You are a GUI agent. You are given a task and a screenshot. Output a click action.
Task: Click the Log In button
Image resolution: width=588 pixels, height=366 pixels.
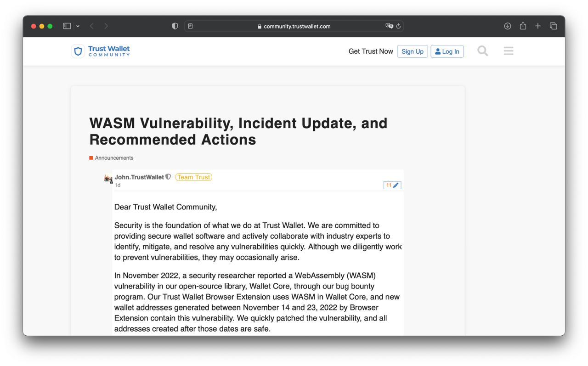pyautogui.click(x=447, y=51)
